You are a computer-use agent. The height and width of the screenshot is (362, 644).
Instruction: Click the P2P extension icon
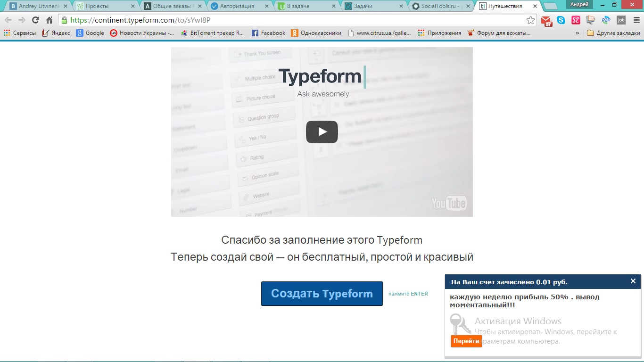[606, 20]
